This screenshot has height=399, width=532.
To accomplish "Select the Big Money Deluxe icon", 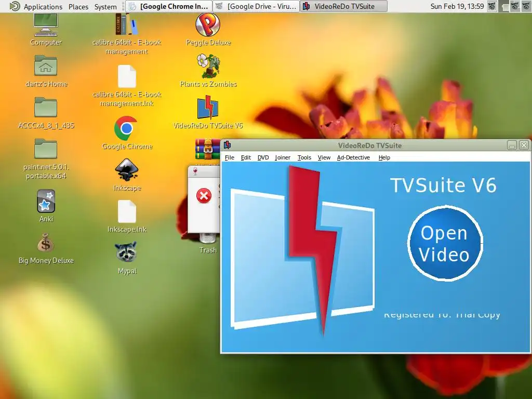I will (46, 243).
